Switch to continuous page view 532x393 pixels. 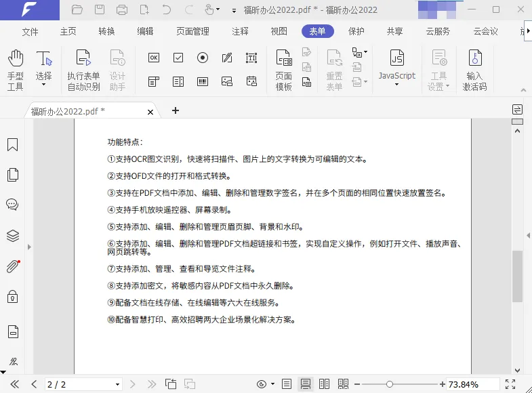pyautogui.click(x=306, y=384)
